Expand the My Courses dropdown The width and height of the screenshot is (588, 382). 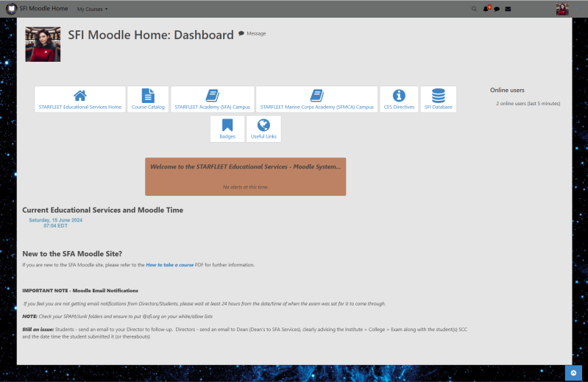point(92,9)
